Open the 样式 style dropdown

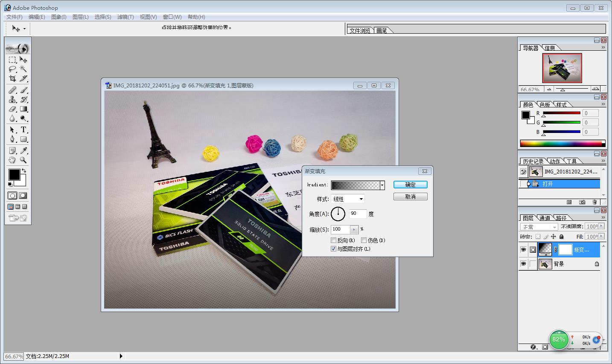361,199
